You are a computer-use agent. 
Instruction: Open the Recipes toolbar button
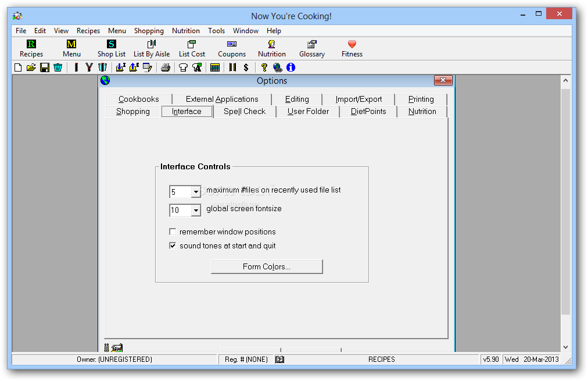tap(31, 49)
